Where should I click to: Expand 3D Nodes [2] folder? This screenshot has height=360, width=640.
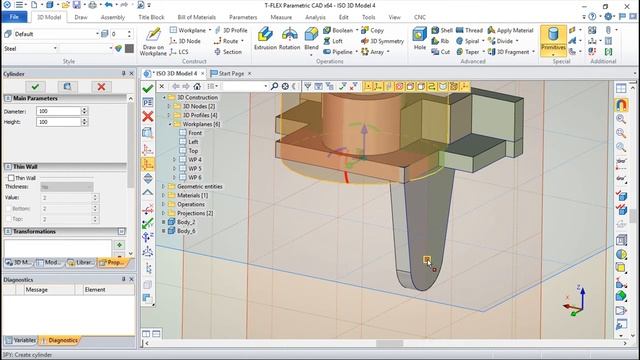169,106
